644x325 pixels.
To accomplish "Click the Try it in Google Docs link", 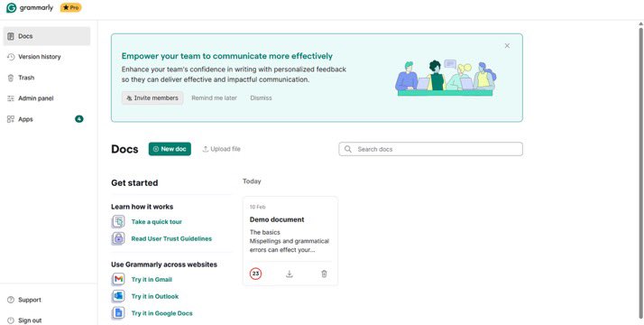I will 161,313.
